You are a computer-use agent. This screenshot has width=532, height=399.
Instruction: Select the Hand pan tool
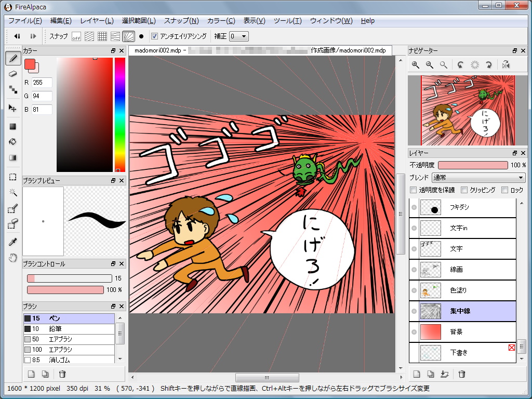coord(13,258)
